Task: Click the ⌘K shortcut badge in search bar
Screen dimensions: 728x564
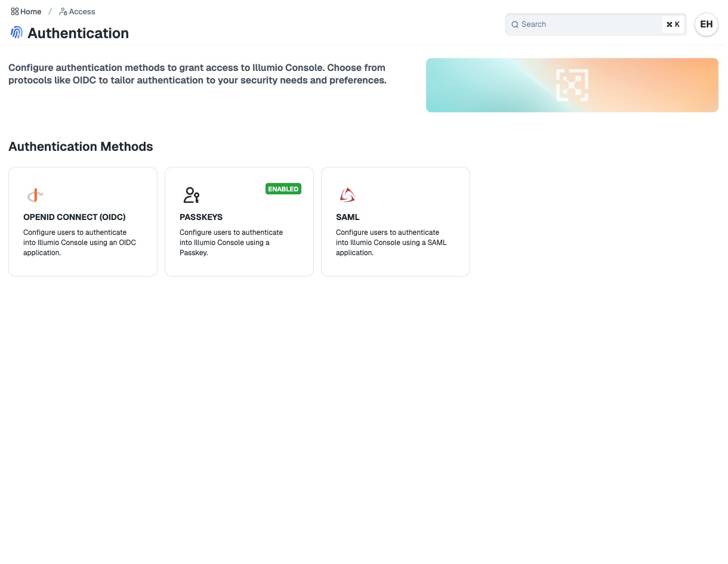Action: (x=673, y=24)
